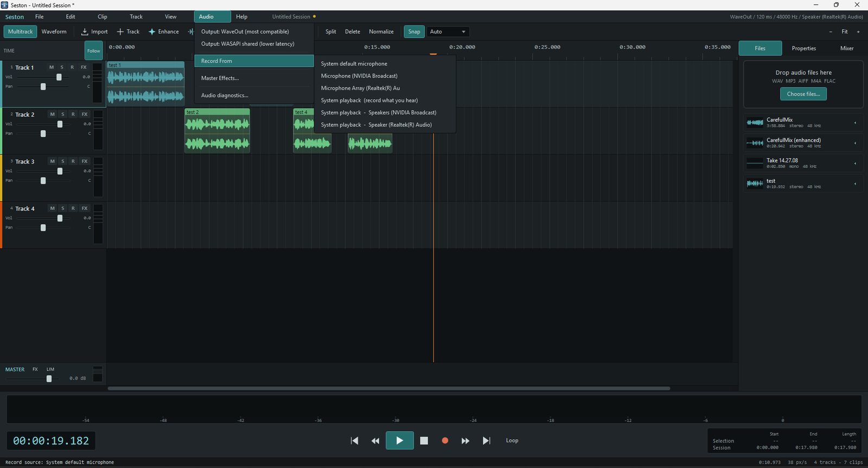This screenshot has height=468, width=868.
Task: Switch to the Properties tab
Action: point(803,48)
